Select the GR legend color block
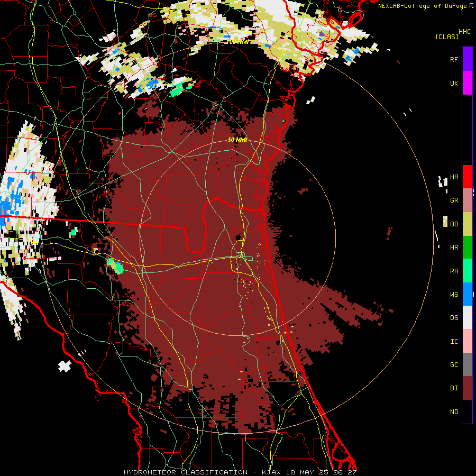476x476 pixels. click(x=467, y=200)
